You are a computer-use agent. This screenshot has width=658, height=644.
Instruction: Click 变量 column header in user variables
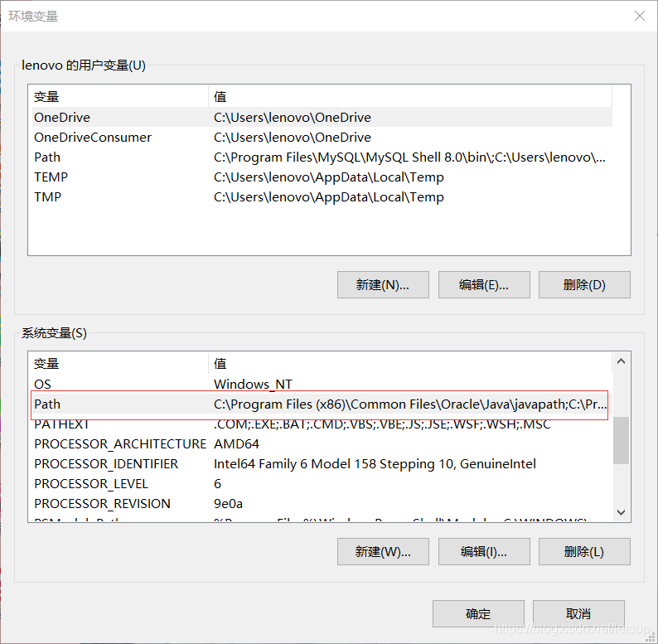pos(119,96)
